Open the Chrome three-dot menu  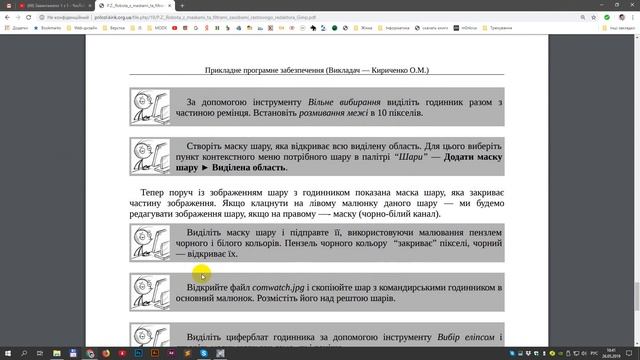click(x=633, y=18)
